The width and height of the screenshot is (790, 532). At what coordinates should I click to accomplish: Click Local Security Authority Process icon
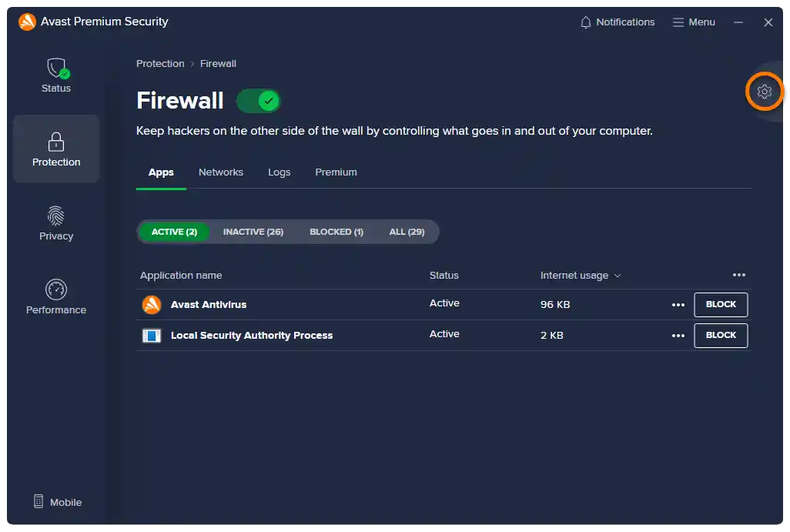coord(151,335)
